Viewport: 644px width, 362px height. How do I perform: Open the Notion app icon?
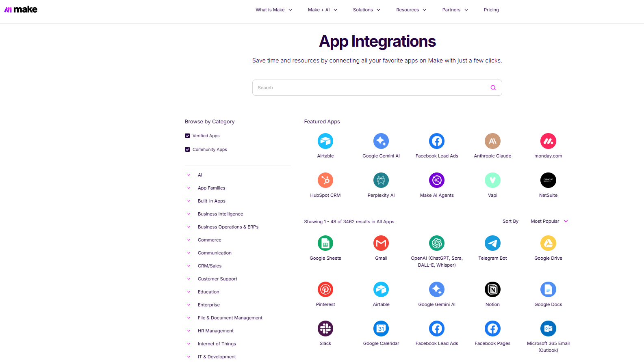(x=492, y=289)
